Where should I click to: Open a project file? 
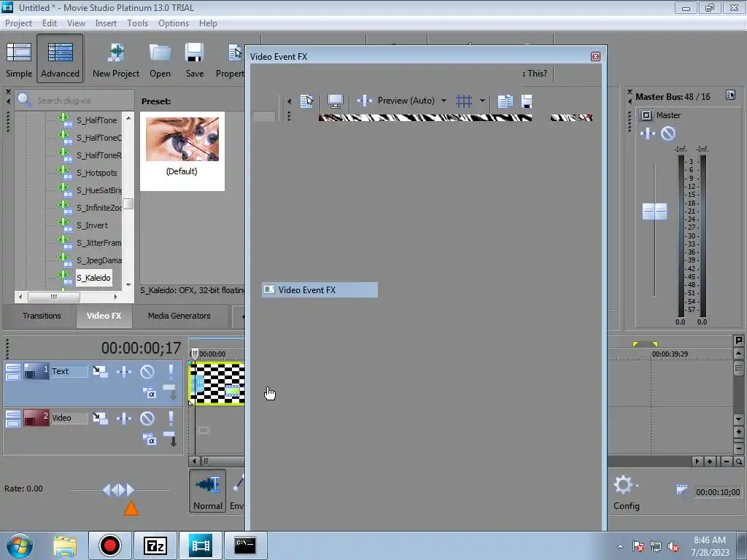coord(160,60)
